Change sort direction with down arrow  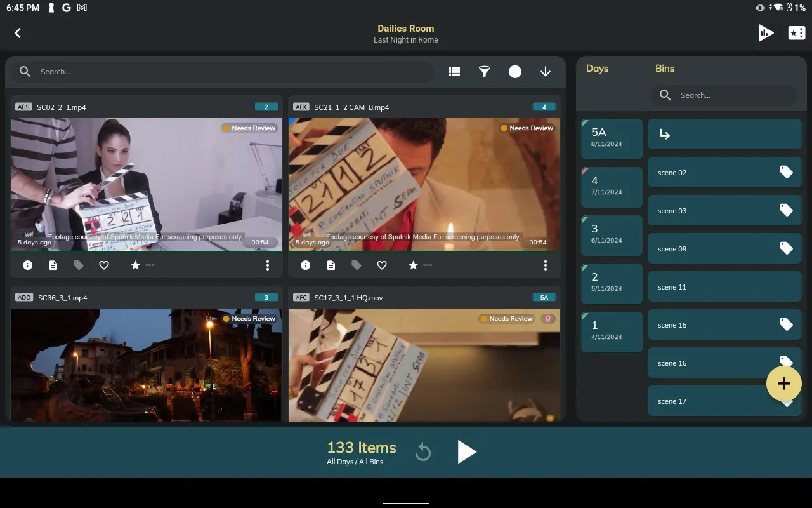(x=546, y=72)
